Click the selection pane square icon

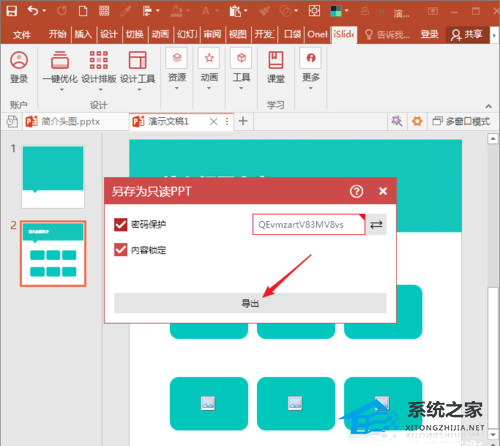pos(314,11)
